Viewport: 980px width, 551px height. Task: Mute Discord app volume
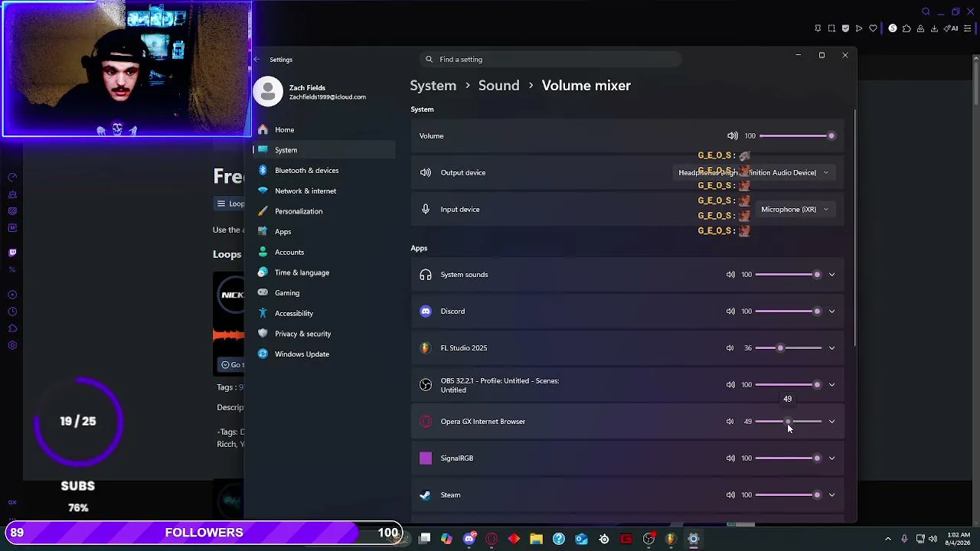[730, 311]
